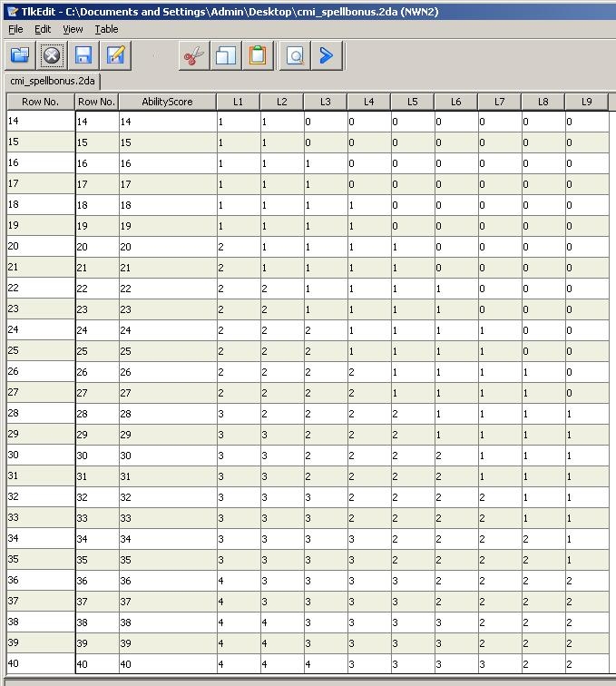Click the Open file folder icon
Screen dimensions: 616x686
tap(20, 56)
